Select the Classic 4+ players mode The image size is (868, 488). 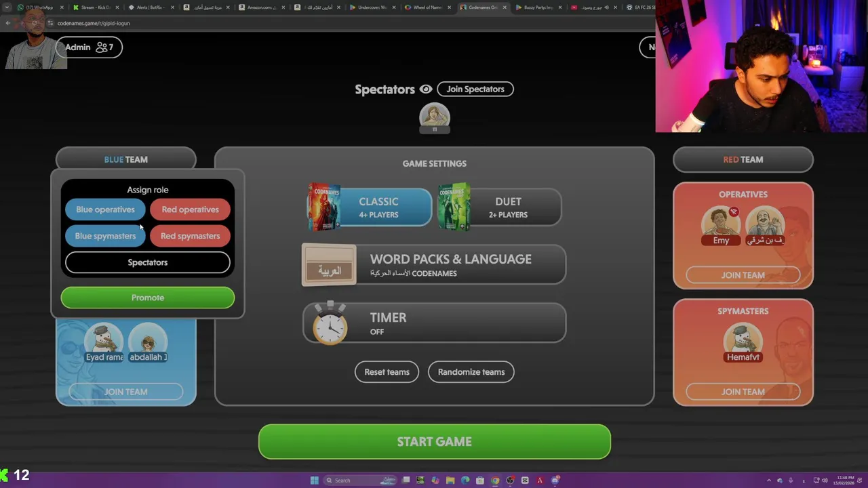click(370, 207)
